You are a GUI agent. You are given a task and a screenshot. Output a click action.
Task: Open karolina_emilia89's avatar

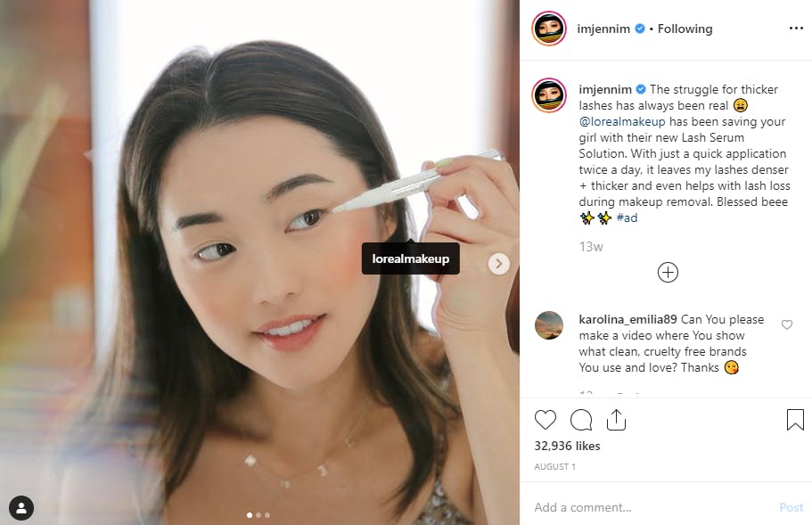(549, 325)
